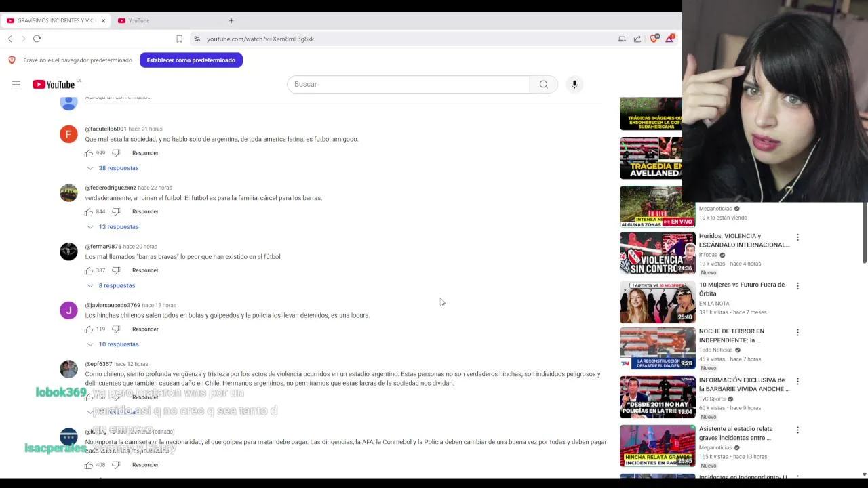Open the Brave Rewards triangle icon

point(669,39)
